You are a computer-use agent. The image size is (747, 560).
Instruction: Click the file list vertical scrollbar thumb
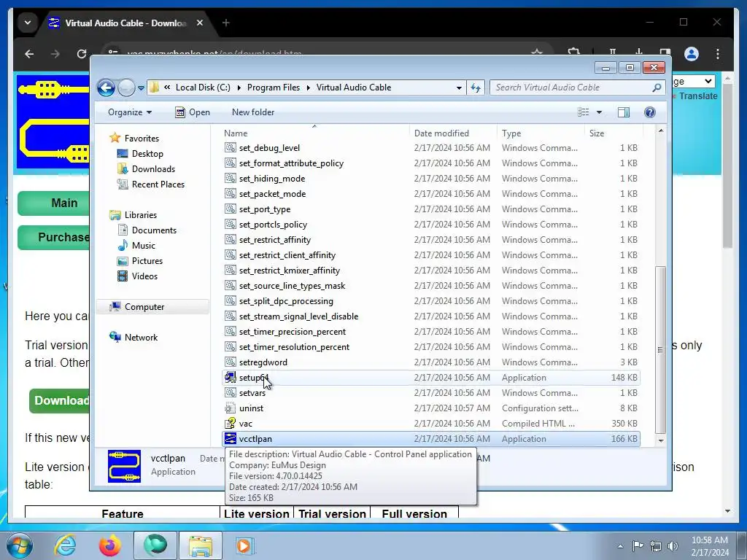click(660, 349)
